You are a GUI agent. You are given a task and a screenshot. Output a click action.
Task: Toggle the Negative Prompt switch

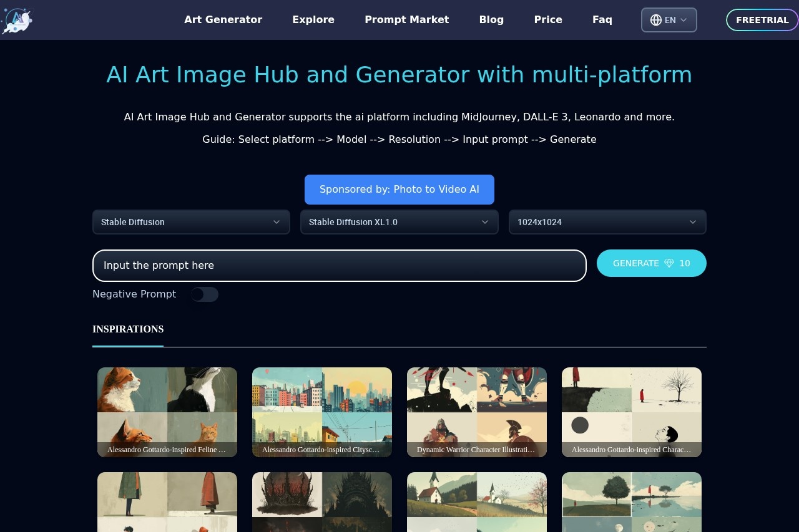(204, 294)
